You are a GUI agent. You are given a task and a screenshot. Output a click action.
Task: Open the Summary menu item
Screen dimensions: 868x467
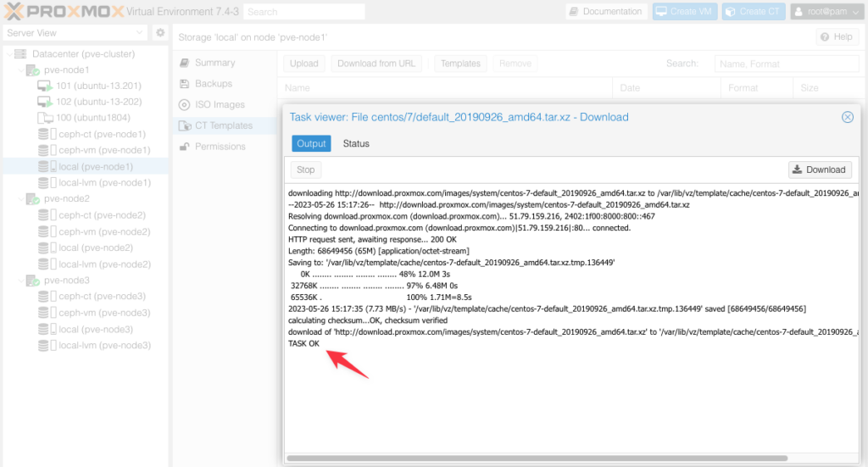click(224, 63)
